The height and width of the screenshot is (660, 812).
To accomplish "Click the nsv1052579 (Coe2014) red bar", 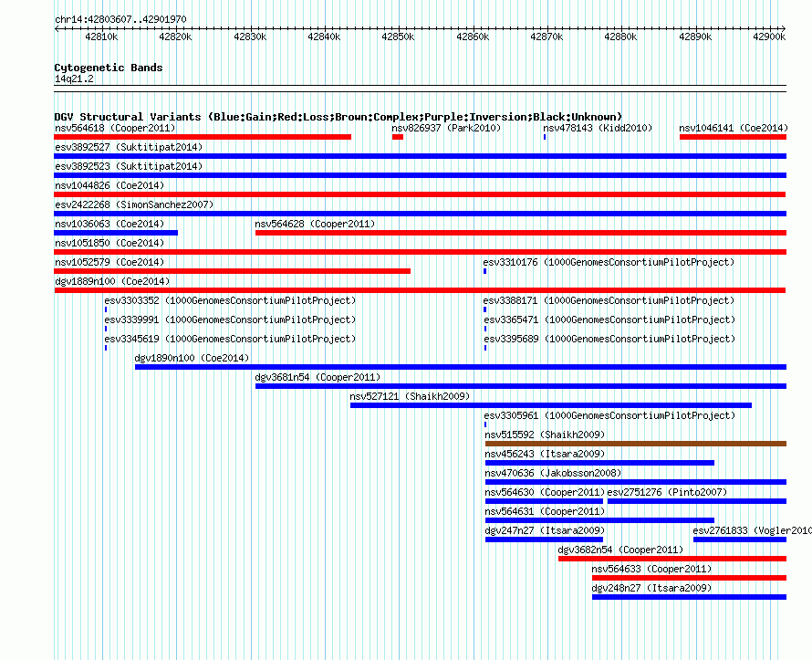I will pyautogui.click(x=232, y=271).
